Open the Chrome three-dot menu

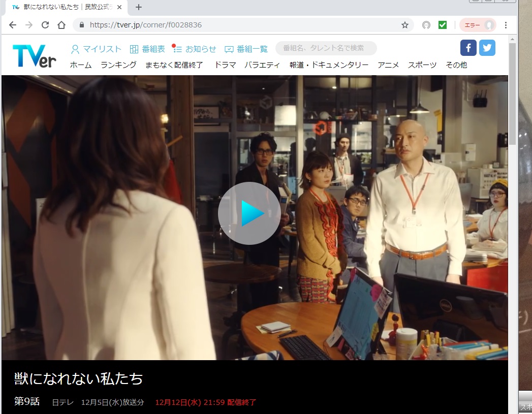coord(506,25)
